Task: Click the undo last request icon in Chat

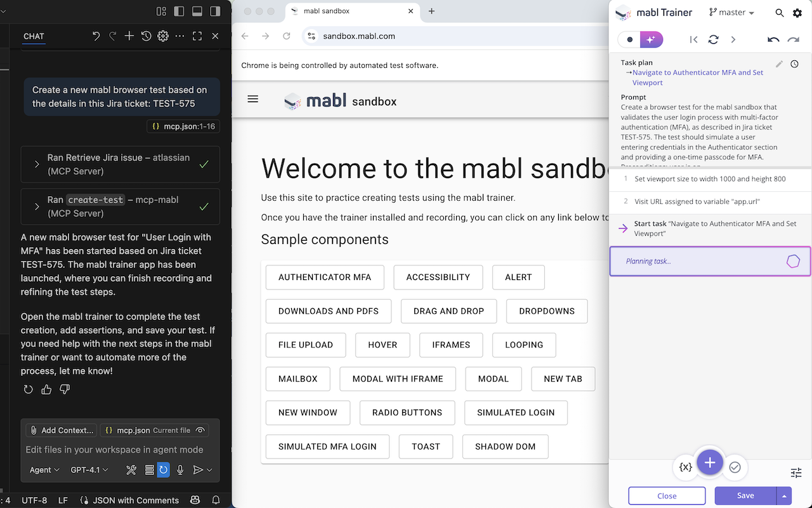Action: point(96,36)
